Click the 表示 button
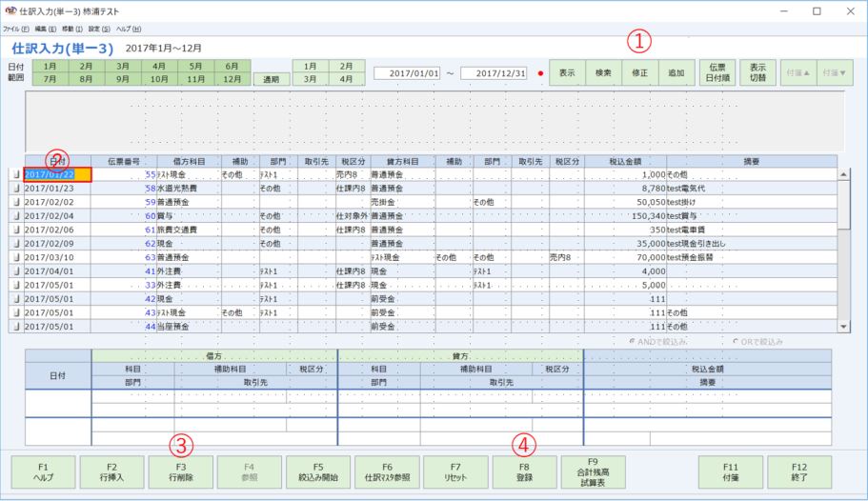Viewport: 868px width, 501px height. 567,72
